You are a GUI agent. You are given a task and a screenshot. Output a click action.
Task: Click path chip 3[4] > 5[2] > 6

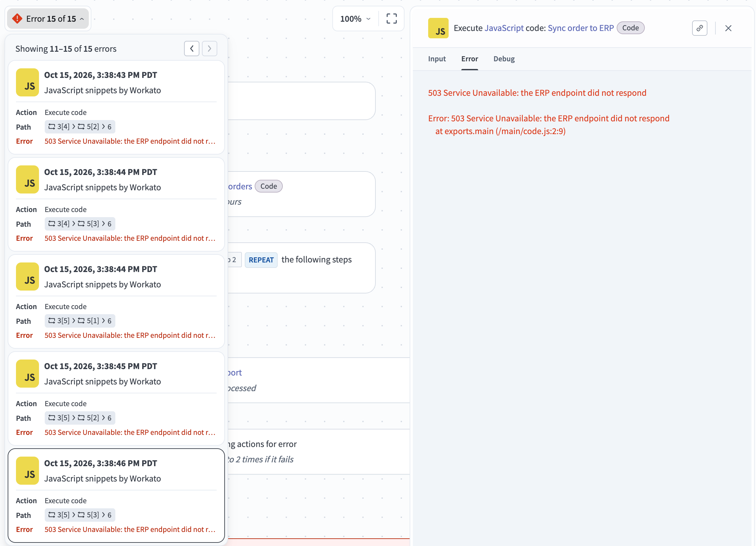[x=80, y=127]
